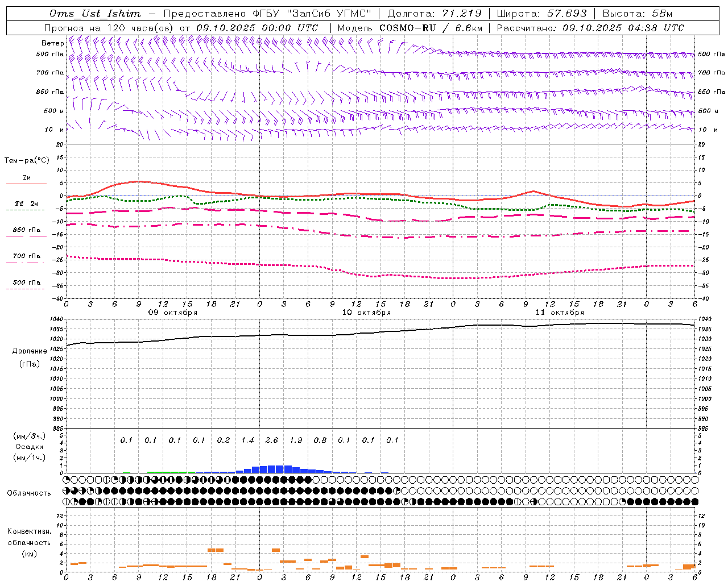Click the Td 2м dew point legend entry

point(26,204)
